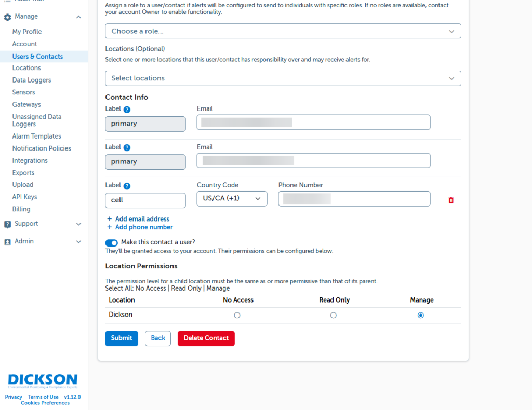The width and height of the screenshot is (532, 410).
Task: Select Read Only radio for Dickson
Action: (x=334, y=315)
